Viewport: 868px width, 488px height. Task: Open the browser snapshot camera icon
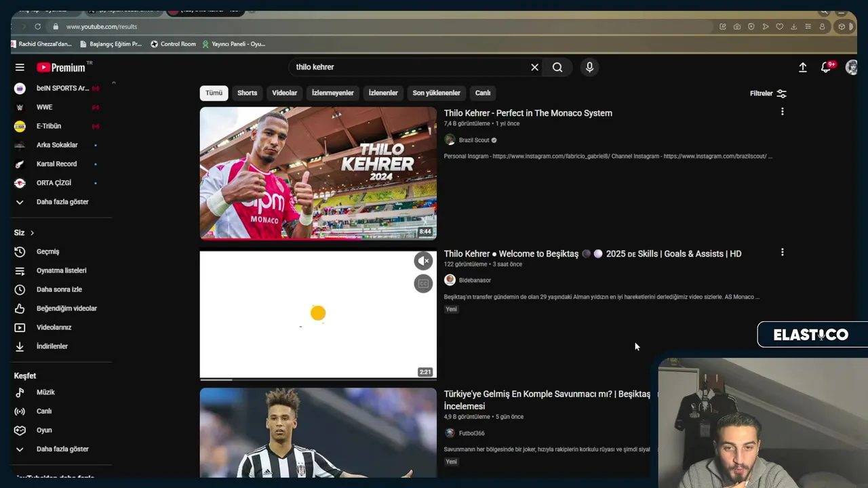[737, 26]
